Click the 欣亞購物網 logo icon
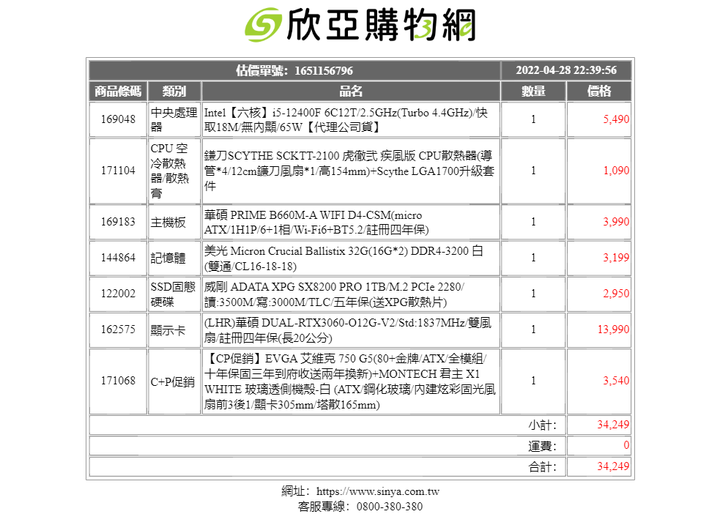Viewport: 720px width, 514px height. click(x=263, y=24)
